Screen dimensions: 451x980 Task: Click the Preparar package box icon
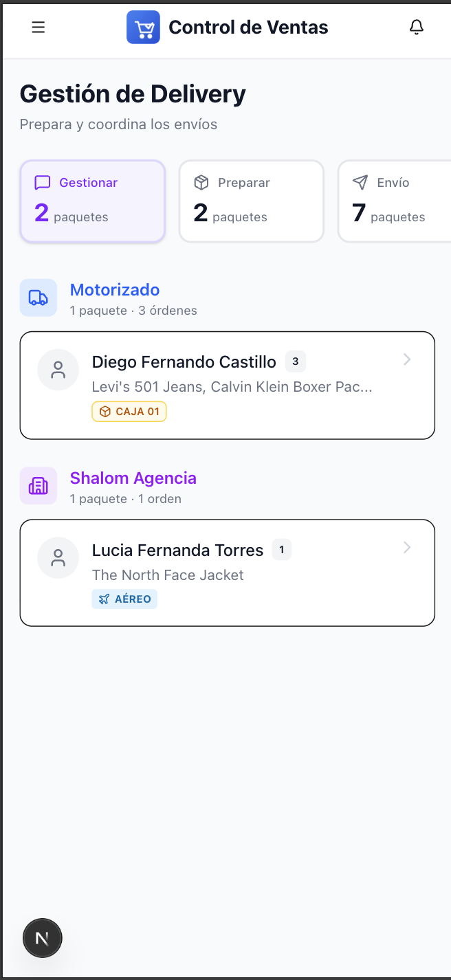tap(201, 182)
